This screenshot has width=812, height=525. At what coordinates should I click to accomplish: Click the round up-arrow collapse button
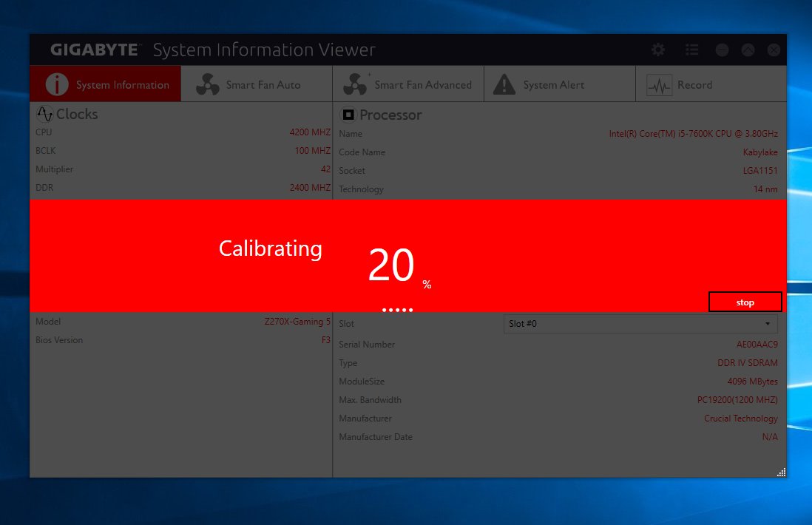(x=748, y=50)
